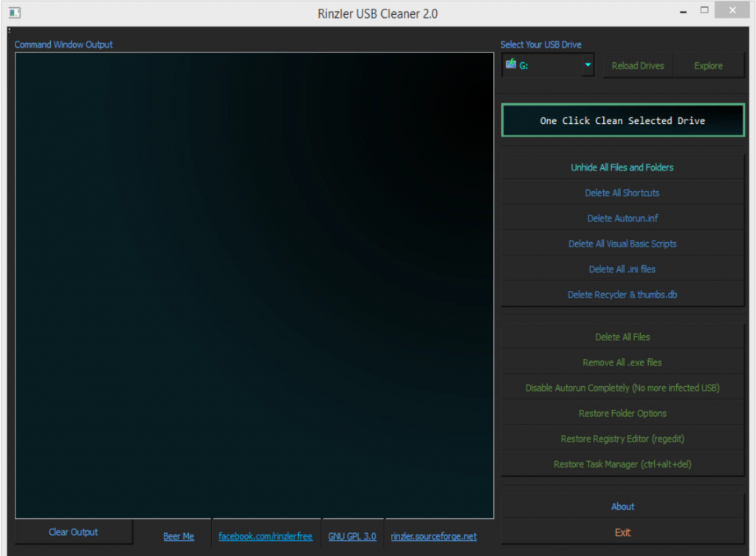Open the USB drive selection dropdown
Viewport: 756px width, 556px height.
click(x=588, y=65)
